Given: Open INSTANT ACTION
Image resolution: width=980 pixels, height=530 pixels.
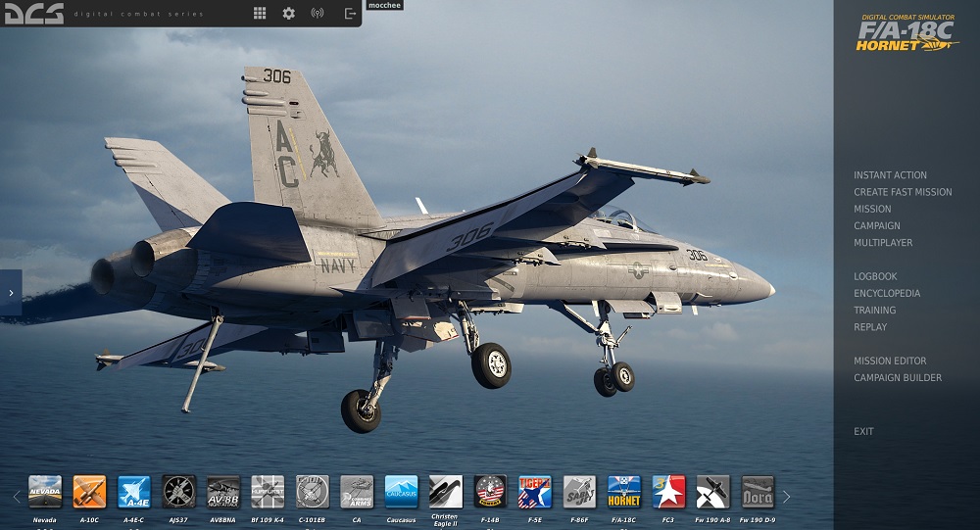Looking at the screenshot, I should [890, 175].
